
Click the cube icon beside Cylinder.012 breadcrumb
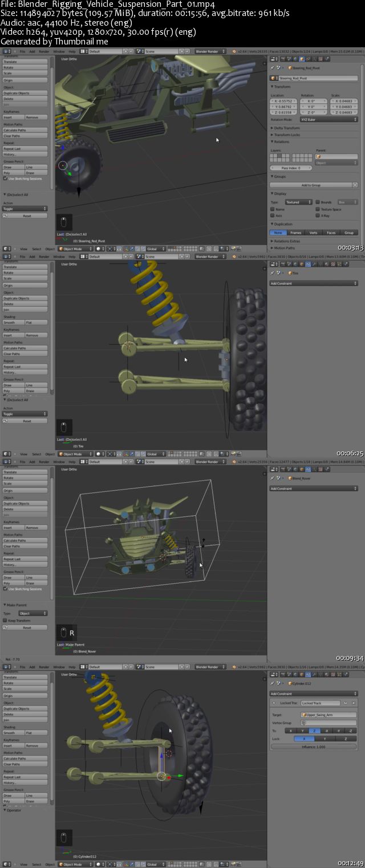[290, 683]
